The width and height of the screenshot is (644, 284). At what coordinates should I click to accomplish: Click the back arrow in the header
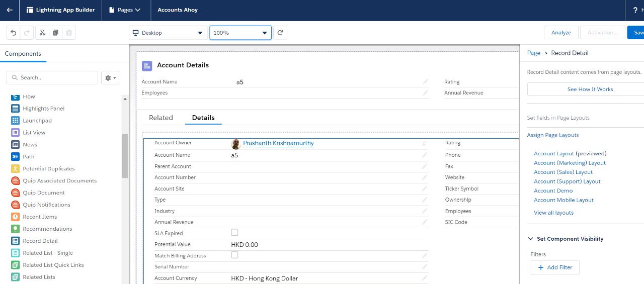click(10, 10)
